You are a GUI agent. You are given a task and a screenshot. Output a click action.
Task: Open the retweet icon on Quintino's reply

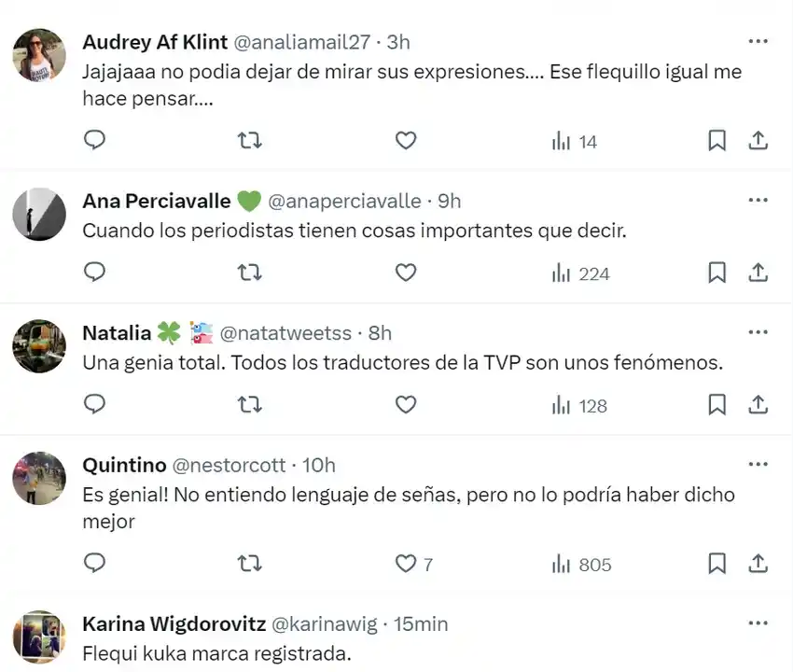249,564
